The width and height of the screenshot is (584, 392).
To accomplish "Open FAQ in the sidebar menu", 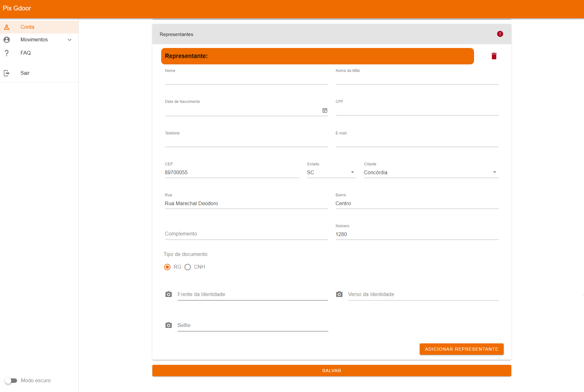I will (x=39, y=53).
